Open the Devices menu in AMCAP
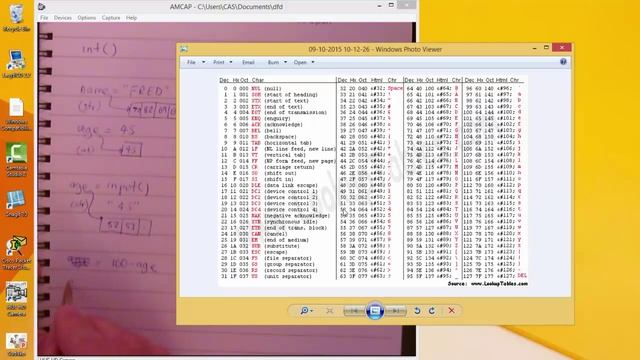Viewport: 640px width, 360px height. (x=62, y=18)
